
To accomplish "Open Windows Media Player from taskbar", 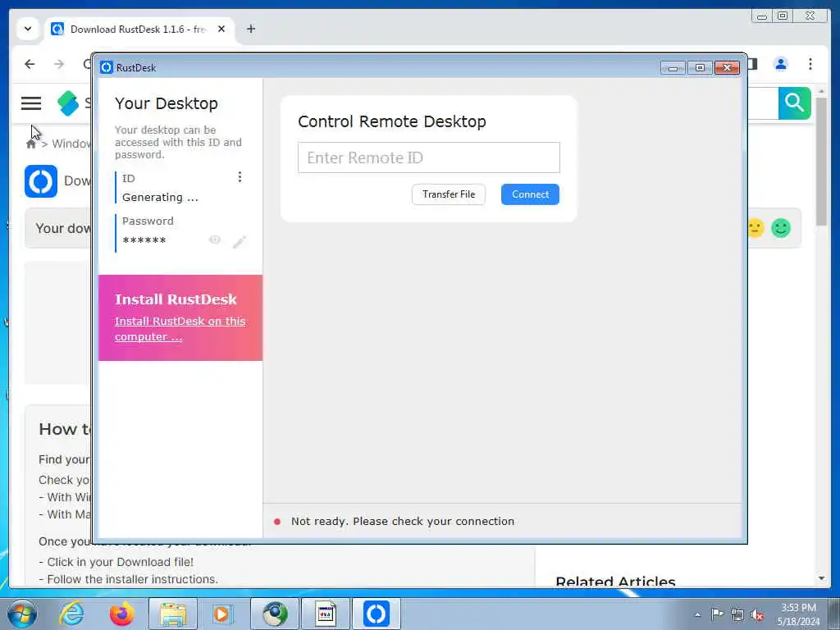I will tap(221, 614).
